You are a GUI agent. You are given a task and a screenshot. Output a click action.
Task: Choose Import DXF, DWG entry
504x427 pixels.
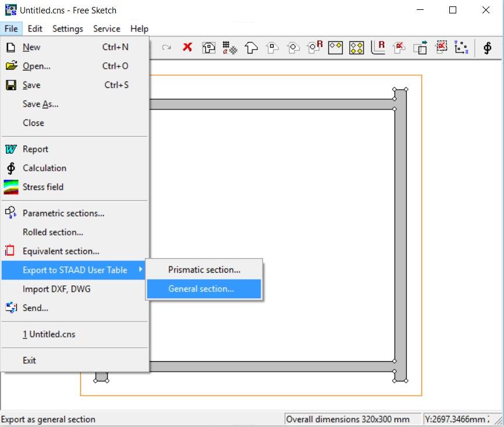point(75,289)
